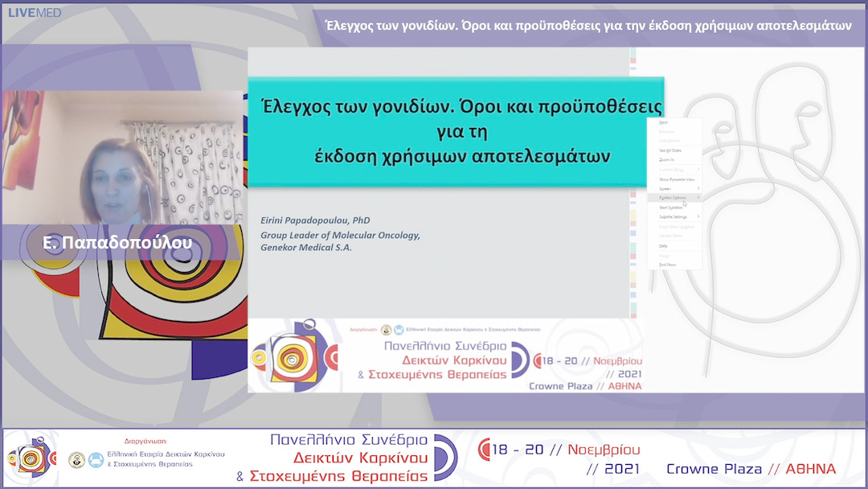
Task: Enable Start Subtitles from the context menu
Action: [x=669, y=207]
